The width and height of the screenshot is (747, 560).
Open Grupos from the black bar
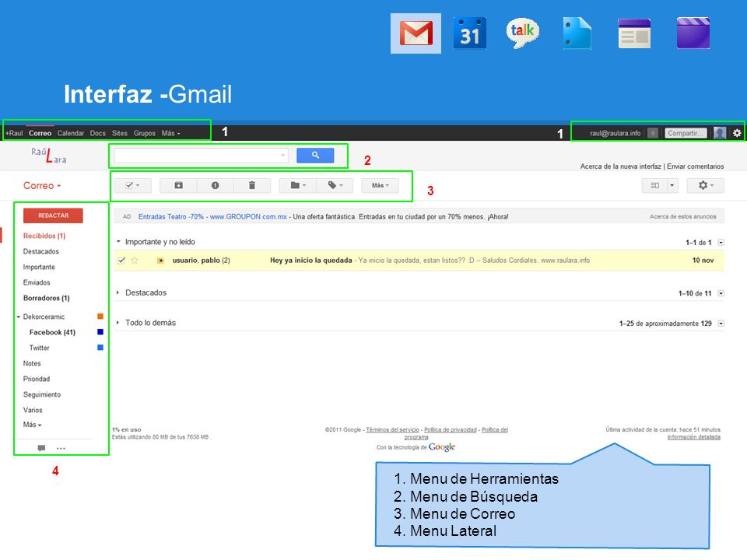point(145,133)
